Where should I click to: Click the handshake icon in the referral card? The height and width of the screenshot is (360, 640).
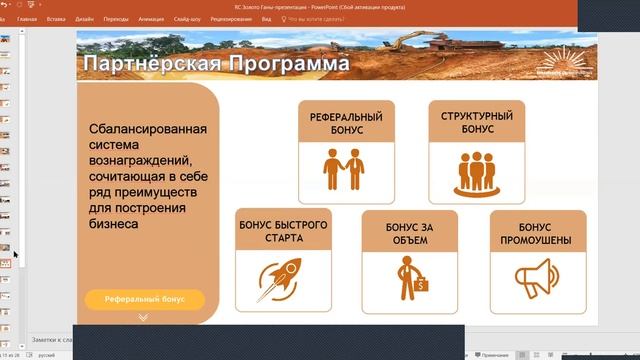(x=344, y=169)
